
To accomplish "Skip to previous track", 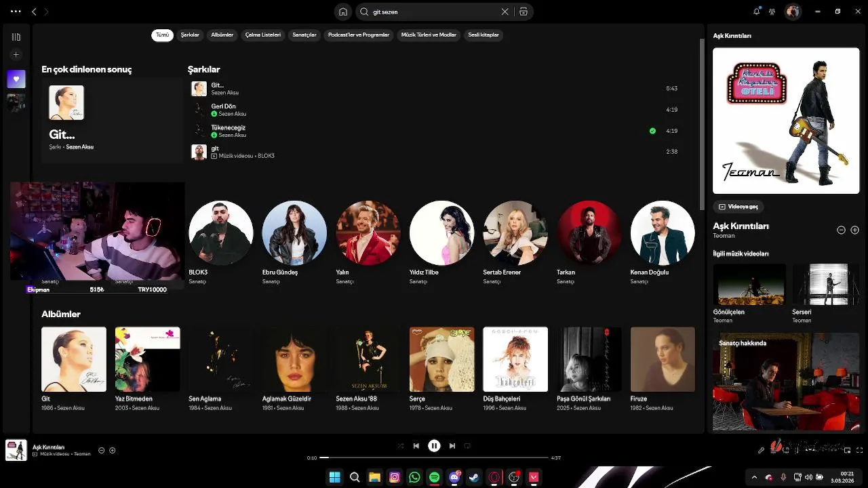I will click(416, 446).
